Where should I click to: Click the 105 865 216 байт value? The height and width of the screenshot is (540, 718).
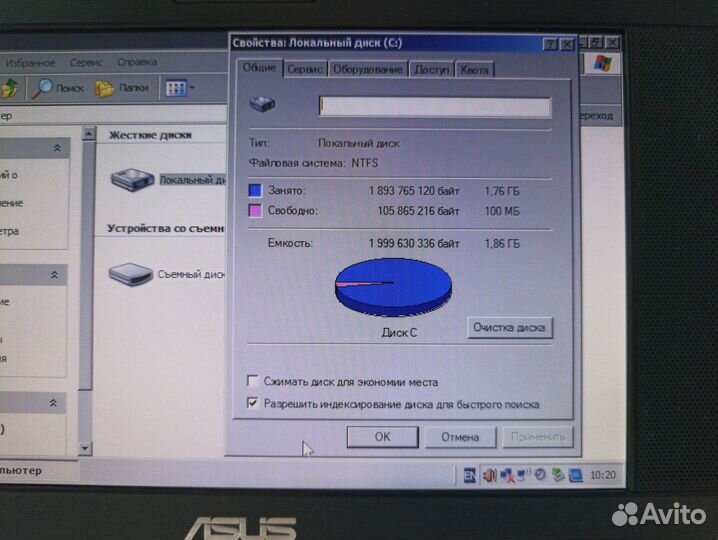[x=418, y=211]
